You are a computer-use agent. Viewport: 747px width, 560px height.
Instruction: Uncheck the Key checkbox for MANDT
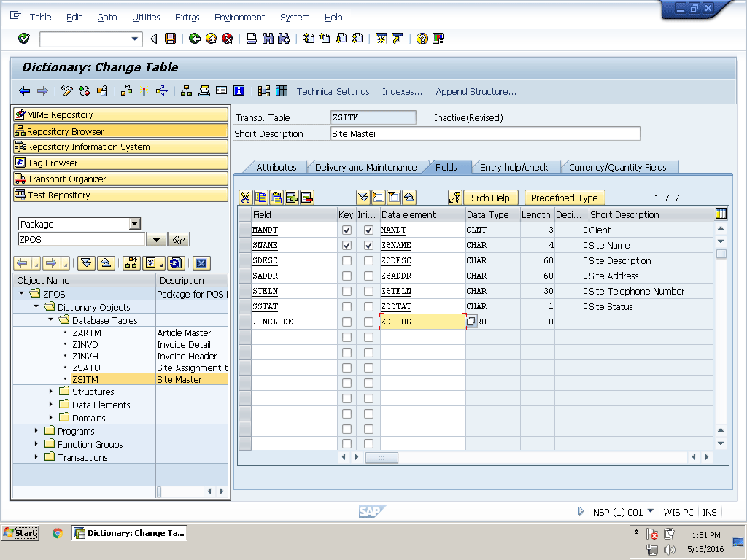tap(347, 230)
